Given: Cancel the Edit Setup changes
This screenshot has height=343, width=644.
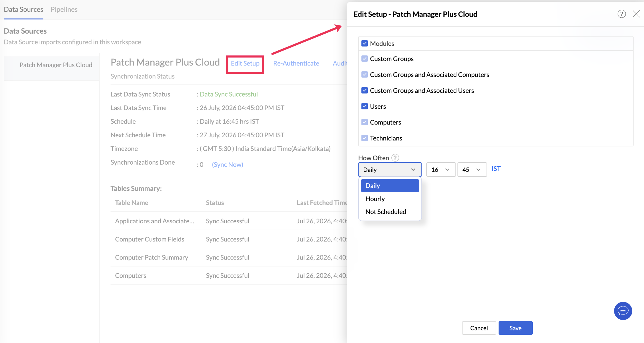Looking at the screenshot, I should [479, 328].
